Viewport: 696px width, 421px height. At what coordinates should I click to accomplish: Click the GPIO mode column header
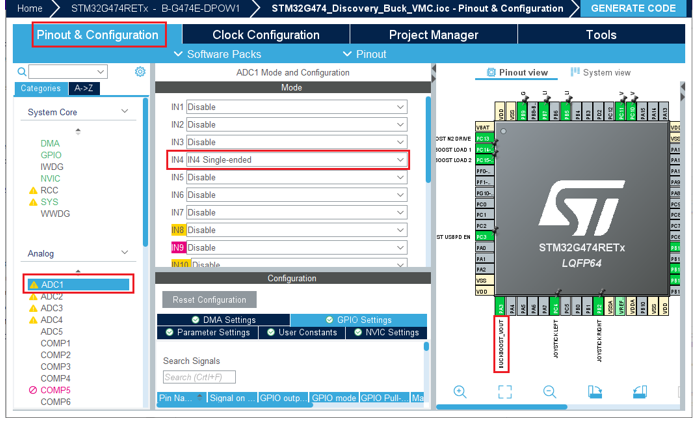click(x=334, y=398)
